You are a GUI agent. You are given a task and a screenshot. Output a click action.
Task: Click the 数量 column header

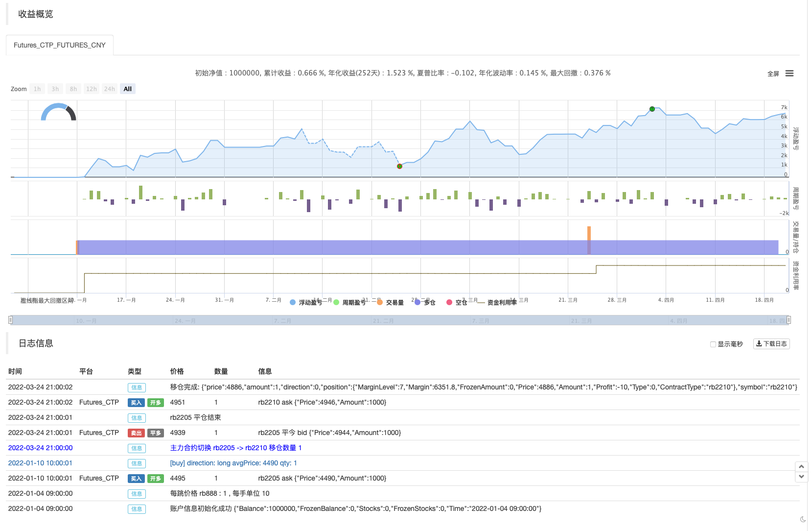coord(221,371)
